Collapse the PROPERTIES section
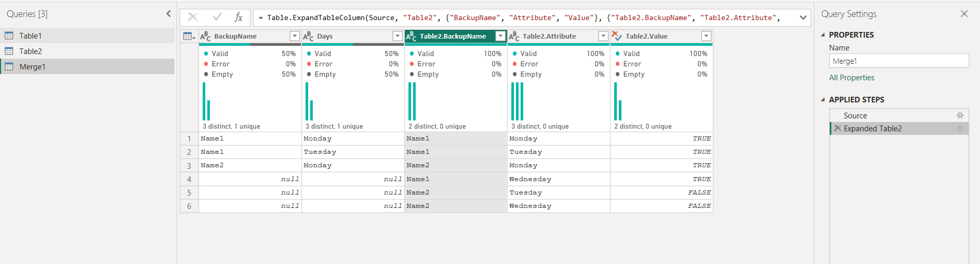Viewport: 980px width, 264px height. click(823, 34)
